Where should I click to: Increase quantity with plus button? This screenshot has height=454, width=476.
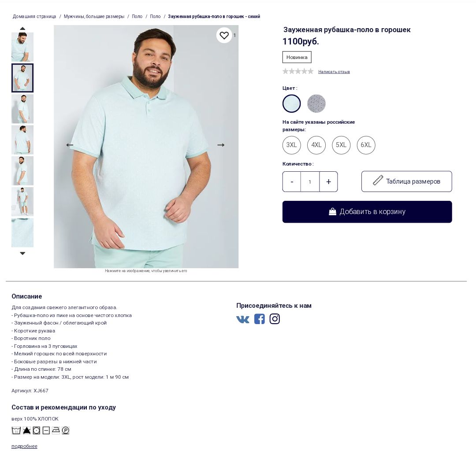coord(328,182)
